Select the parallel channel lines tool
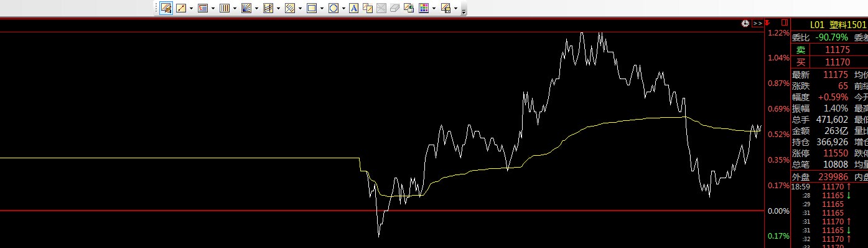868x248 pixels. (x=289, y=8)
